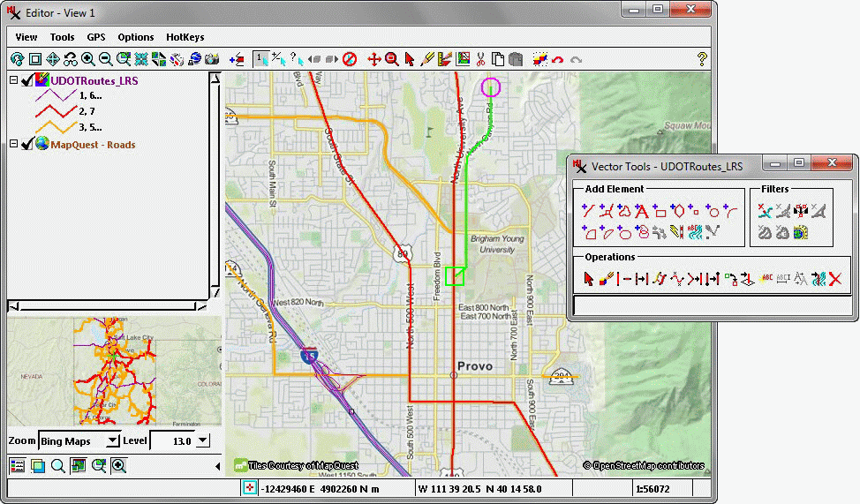Toggle the highlighted '1' select-one cursor mode button

click(x=261, y=59)
